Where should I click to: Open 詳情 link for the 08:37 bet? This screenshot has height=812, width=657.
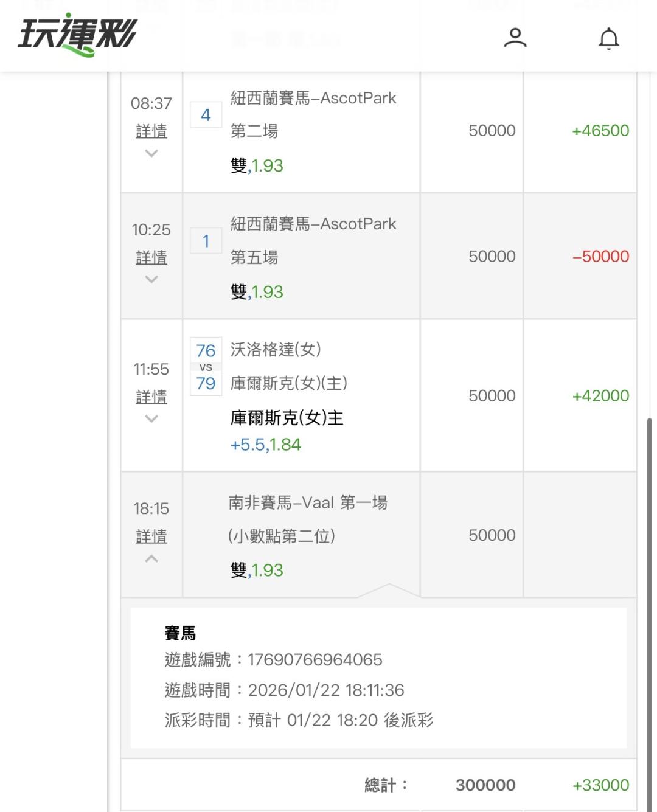(151, 131)
